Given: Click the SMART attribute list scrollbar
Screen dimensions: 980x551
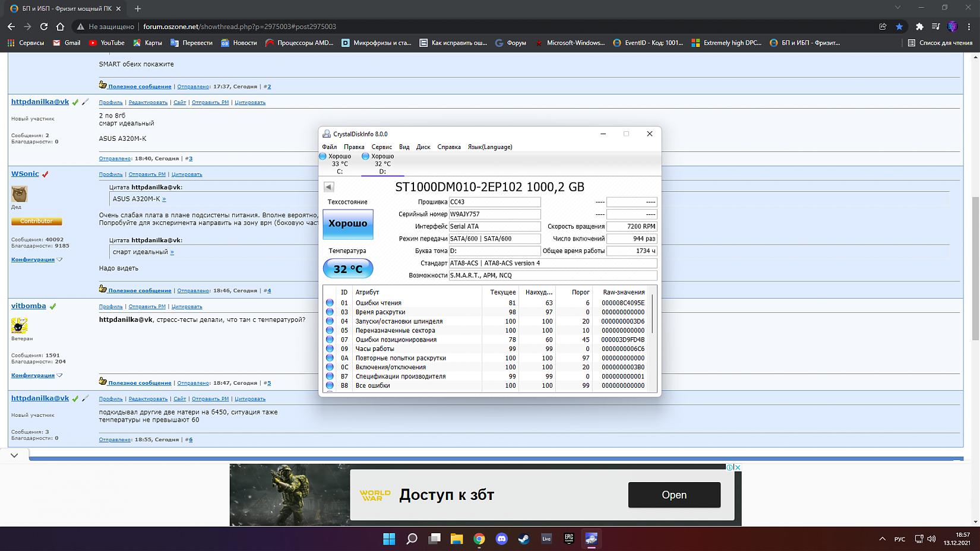Looking at the screenshot, I should (x=653, y=315).
